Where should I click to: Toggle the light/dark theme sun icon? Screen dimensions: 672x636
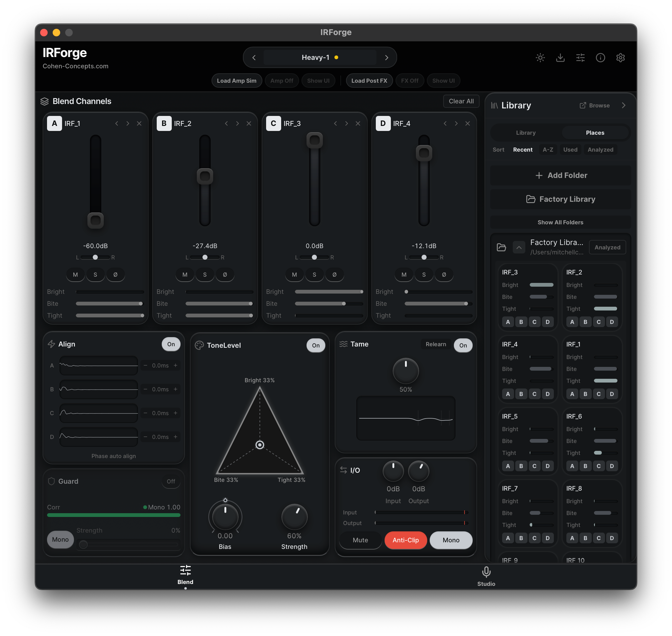point(540,58)
